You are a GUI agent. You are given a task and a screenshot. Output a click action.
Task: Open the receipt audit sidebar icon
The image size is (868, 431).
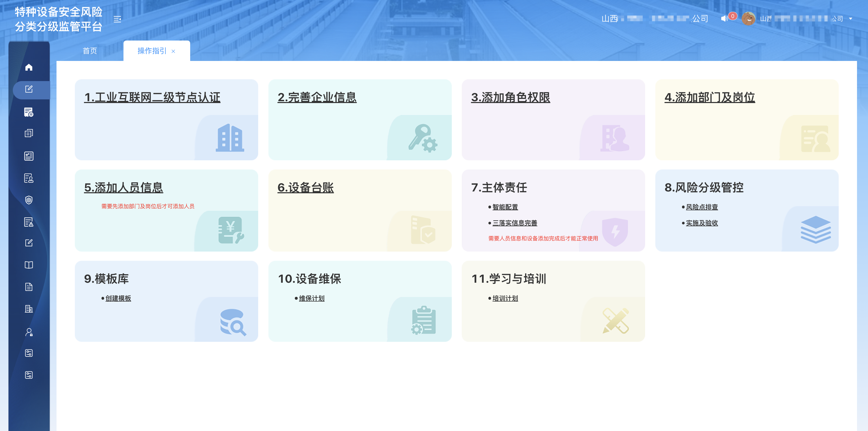pyautogui.click(x=29, y=112)
